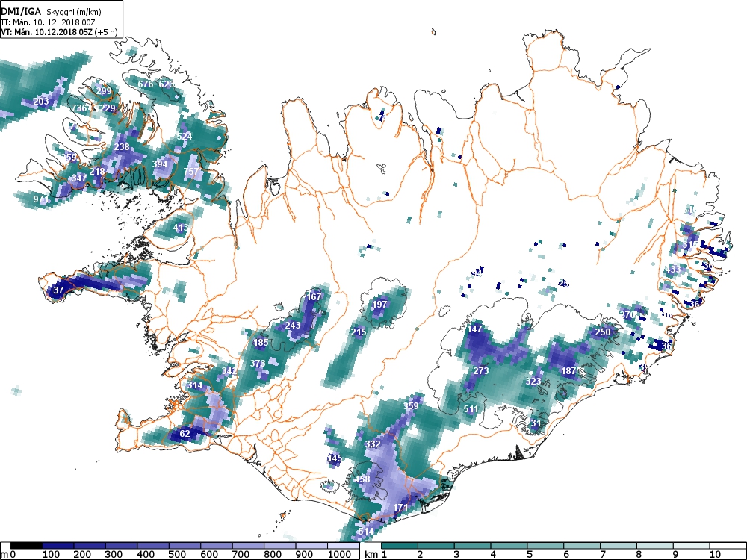Screen dimensions: 747x560
Task: Click the map value 203 in the far northwest
Action: point(41,102)
